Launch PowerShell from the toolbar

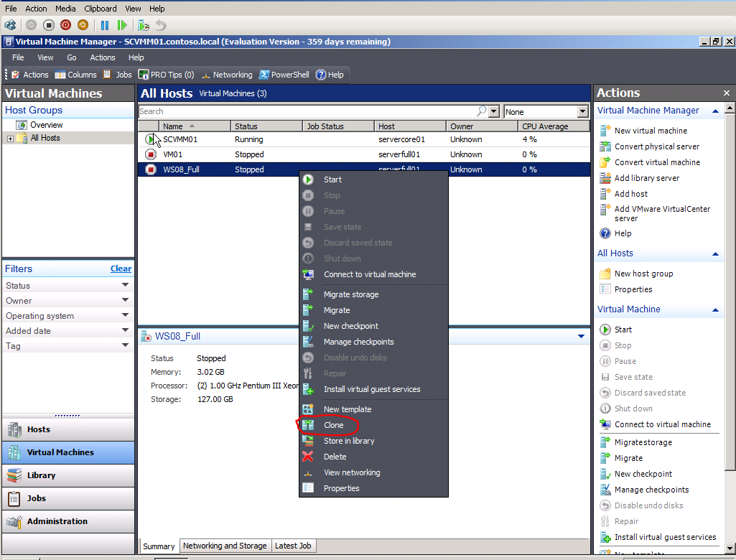coord(284,75)
